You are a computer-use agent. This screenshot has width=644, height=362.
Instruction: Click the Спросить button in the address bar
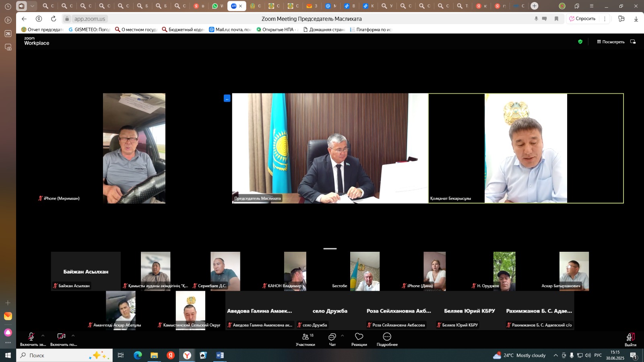tap(582, 19)
